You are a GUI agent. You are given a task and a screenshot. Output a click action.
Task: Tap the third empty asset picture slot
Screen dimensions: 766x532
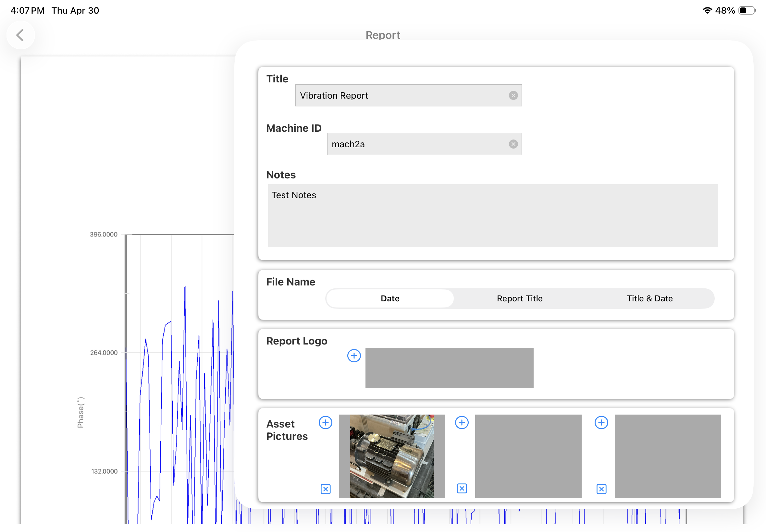point(667,456)
